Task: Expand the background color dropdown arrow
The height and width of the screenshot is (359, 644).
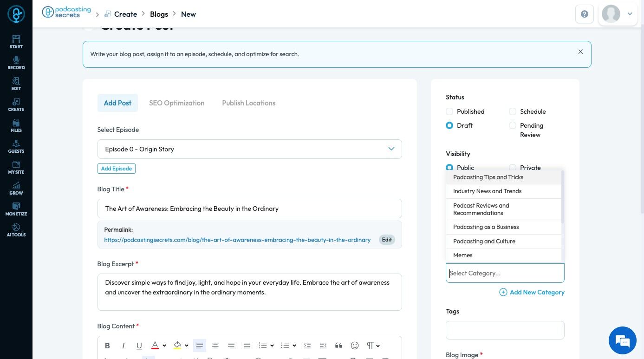Action: pyautogui.click(x=187, y=346)
